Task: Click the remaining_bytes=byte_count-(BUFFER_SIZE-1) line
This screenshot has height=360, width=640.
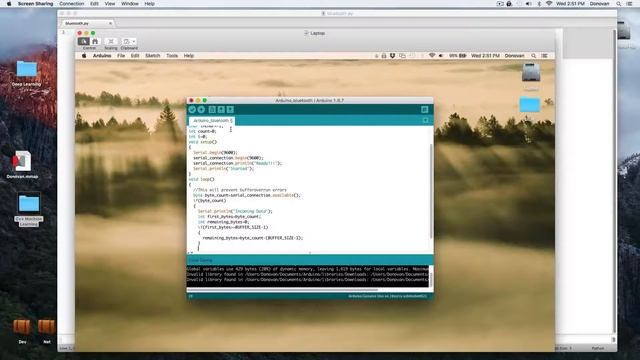Action: (x=253, y=238)
